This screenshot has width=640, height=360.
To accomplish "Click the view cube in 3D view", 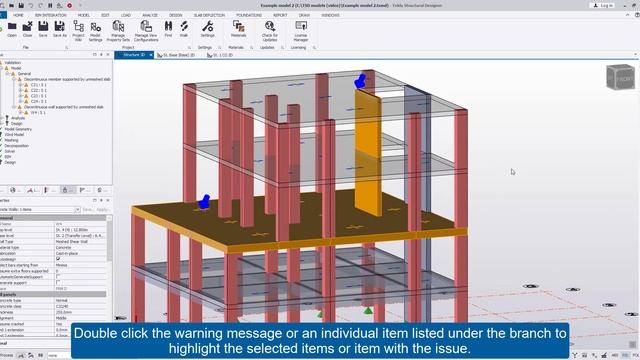I will click(620, 77).
